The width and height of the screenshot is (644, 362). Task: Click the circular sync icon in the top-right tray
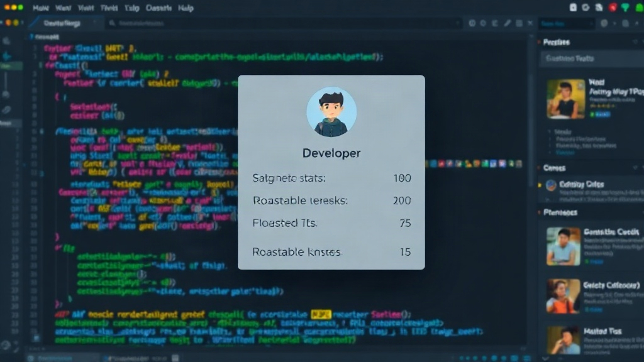tap(586, 8)
